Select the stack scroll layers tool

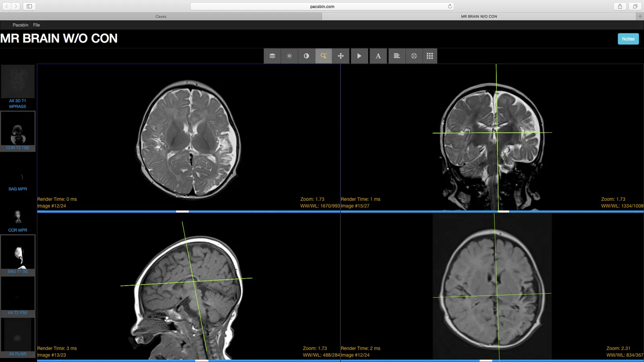pyautogui.click(x=272, y=56)
